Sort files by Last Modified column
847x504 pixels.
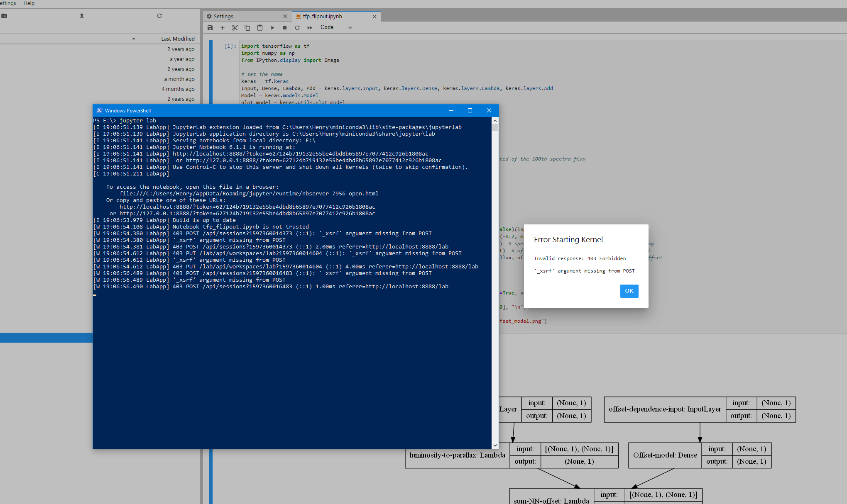(178, 39)
